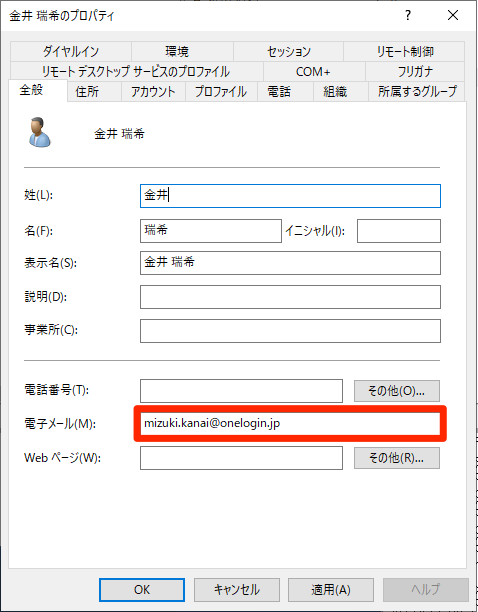478x612 pixels.
Task: Close the 金井 瑞希 properties dialog
Action: coord(453,16)
